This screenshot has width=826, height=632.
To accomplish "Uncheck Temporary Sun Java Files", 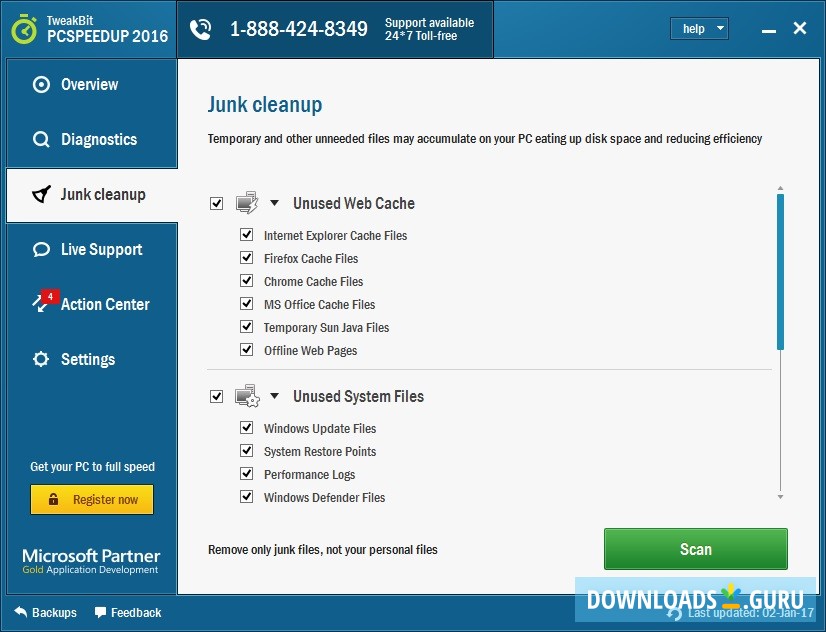I will [247, 327].
